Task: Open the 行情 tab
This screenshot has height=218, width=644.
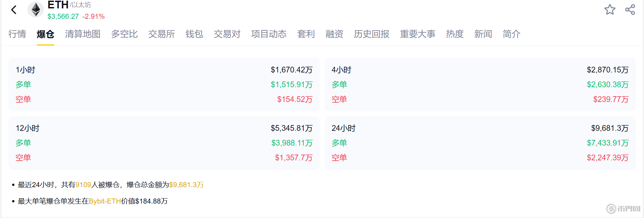Action: 17,34
